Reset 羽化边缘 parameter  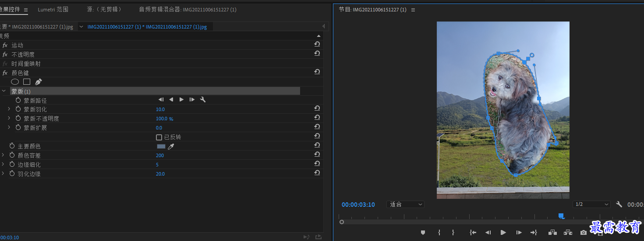point(317,173)
